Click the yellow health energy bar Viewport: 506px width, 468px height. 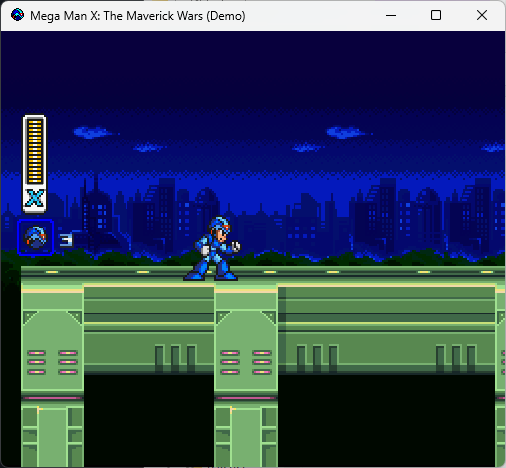click(35, 152)
